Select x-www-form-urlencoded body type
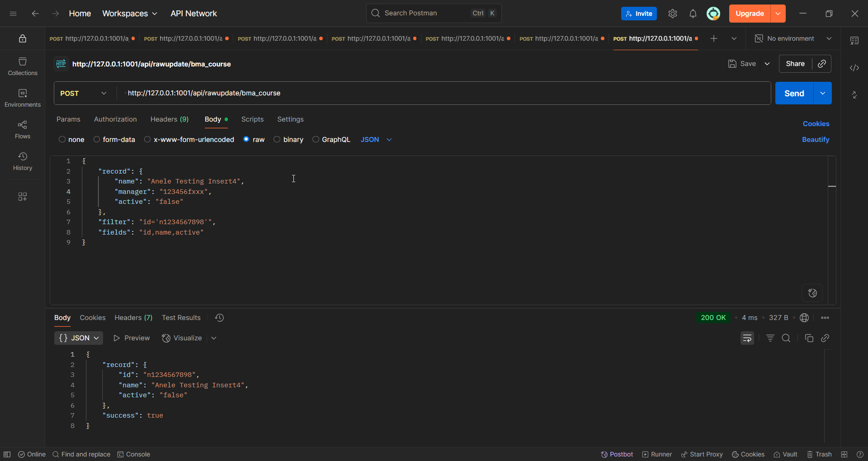This screenshot has width=868, height=461. (189, 140)
